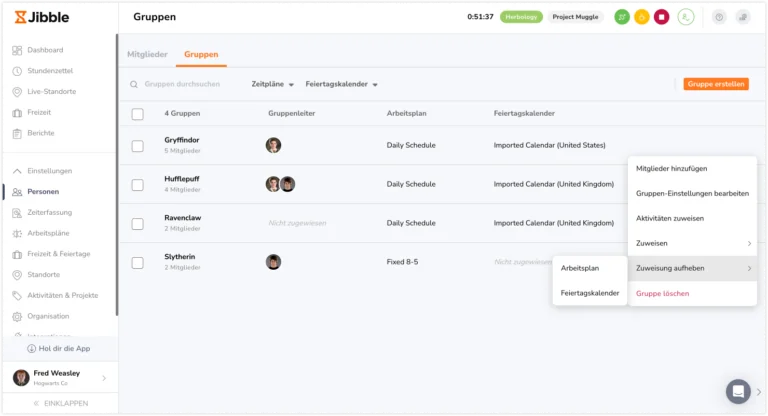The width and height of the screenshot is (768, 416).
Task: Stop the timer with red button
Action: [x=661, y=17]
